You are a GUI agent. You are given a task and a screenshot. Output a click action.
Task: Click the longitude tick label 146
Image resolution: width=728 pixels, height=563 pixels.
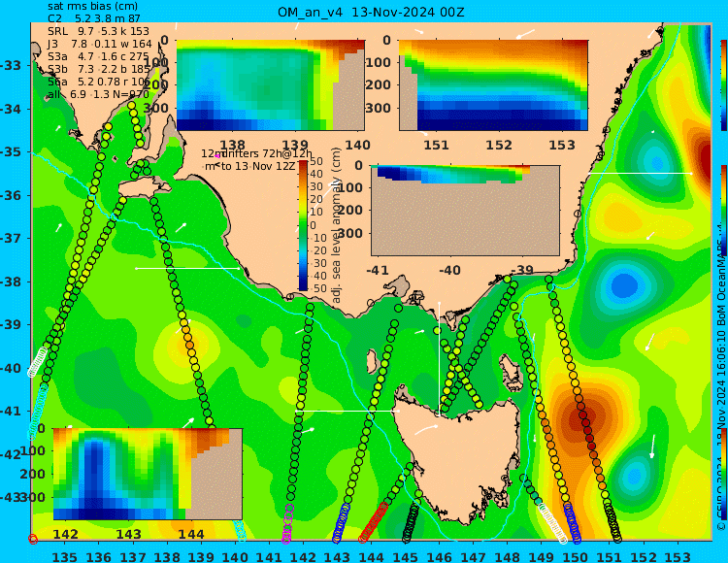point(439,556)
